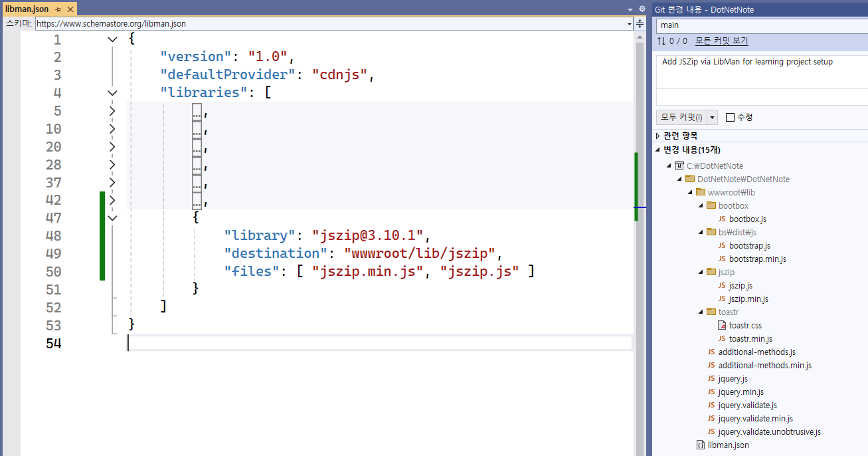Click the 모든 커밋 보기 link
The width and height of the screenshot is (868, 456).
720,41
